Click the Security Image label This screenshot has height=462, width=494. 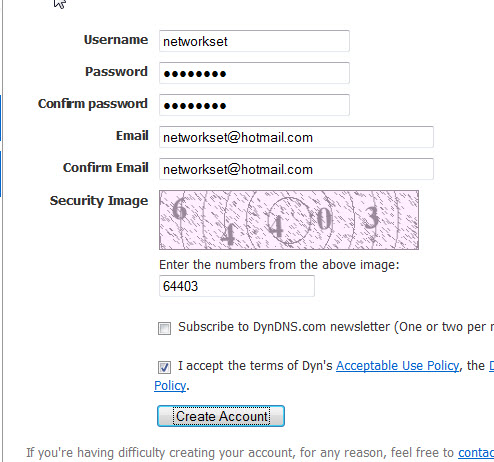coord(99,201)
